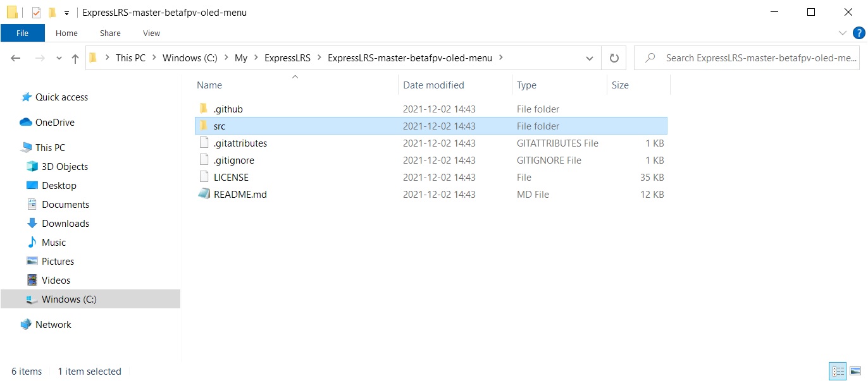Open OneDrive in navigation pane
The height and width of the screenshot is (381, 868).
[54, 122]
